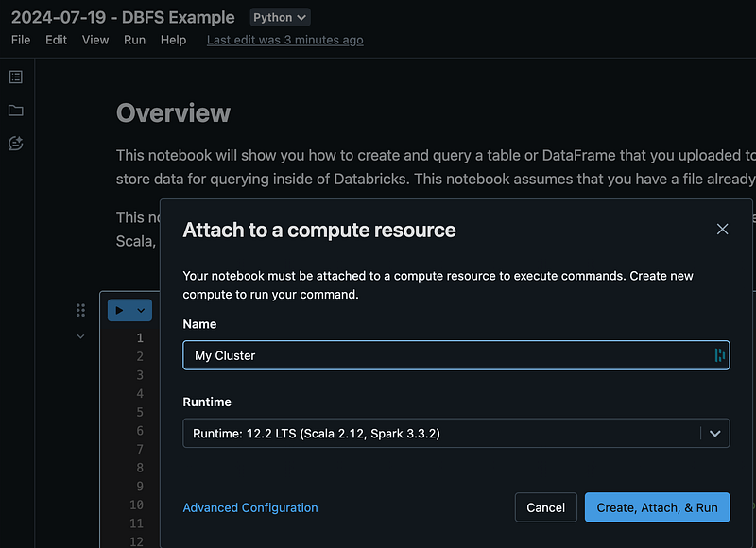This screenshot has height=548, width=756.
Task: Grab the cell drag handle dots
Action: click(80, 311)
